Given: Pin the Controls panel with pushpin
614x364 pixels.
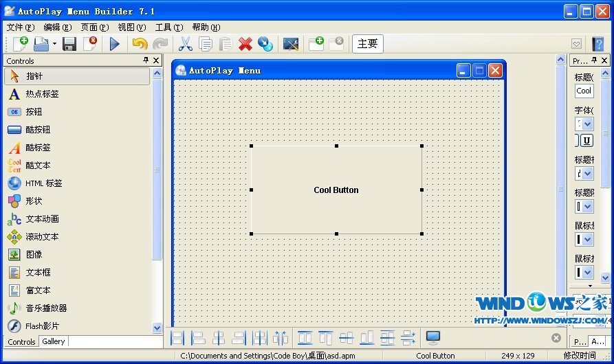Looking at the screenshot, I should (146, 60).
